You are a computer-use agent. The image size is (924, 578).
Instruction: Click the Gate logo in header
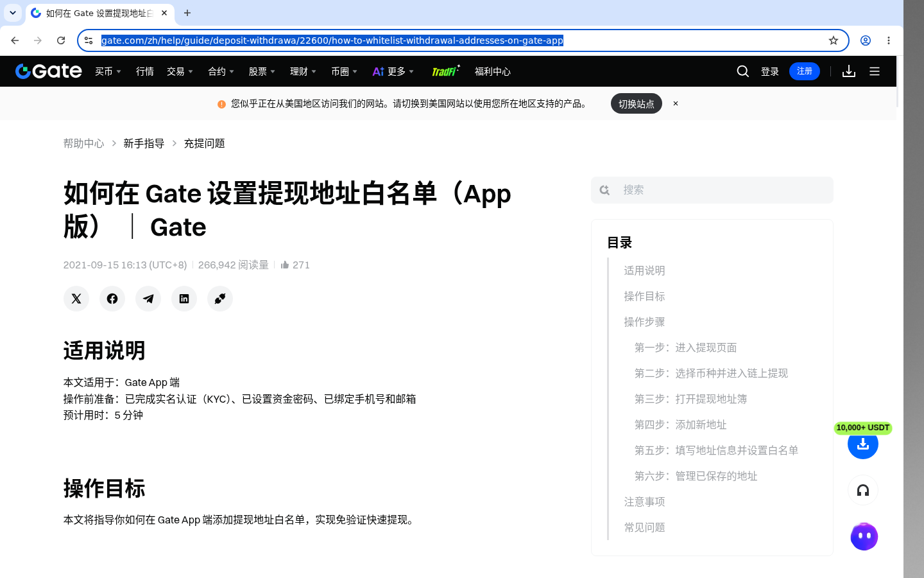49,71
